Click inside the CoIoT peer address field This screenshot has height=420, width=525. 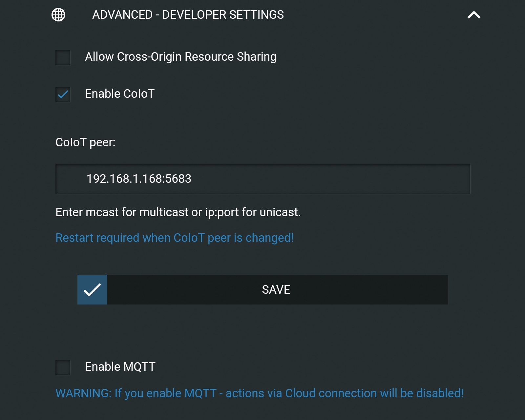click(262, 178)
